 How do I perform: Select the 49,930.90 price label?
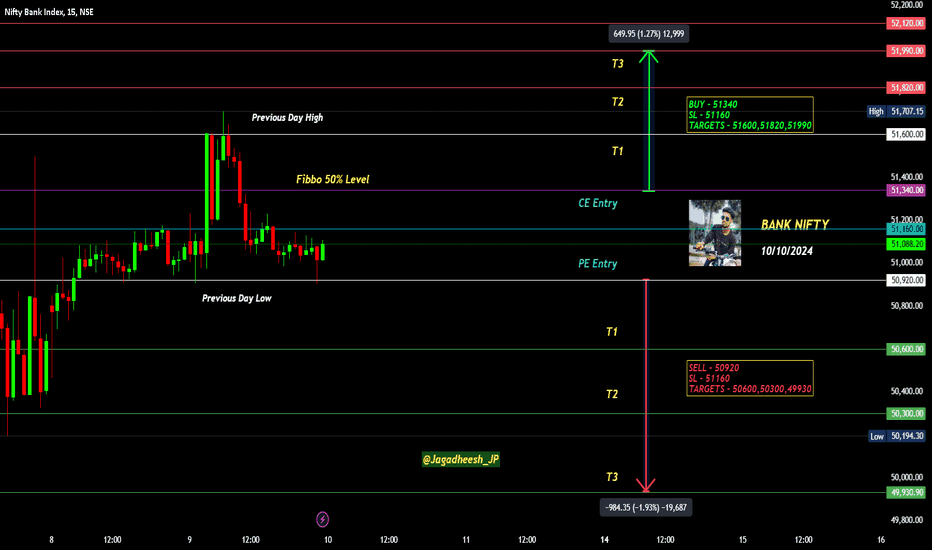pos(906,492)
